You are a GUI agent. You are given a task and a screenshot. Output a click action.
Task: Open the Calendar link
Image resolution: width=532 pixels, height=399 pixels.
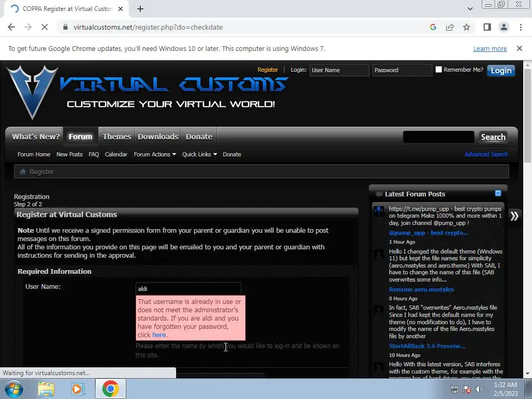[116, 154]
